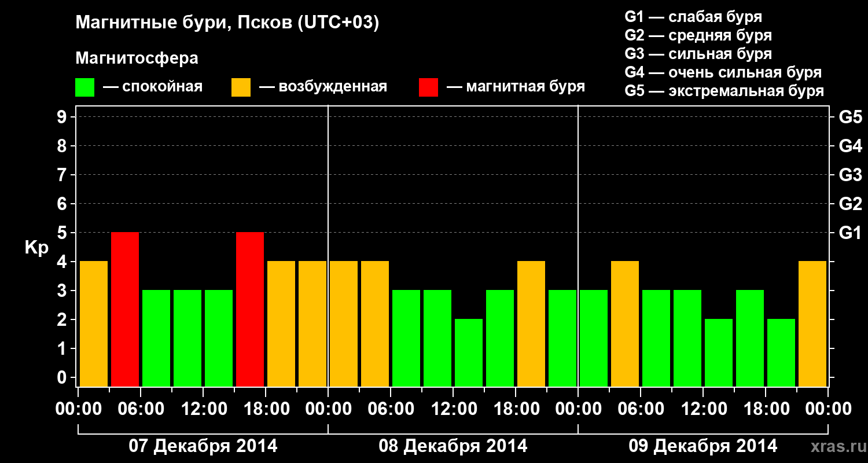Click the '07 Декабря 2014' date label
Screen dimensions: 868x463
coord(203,446)
